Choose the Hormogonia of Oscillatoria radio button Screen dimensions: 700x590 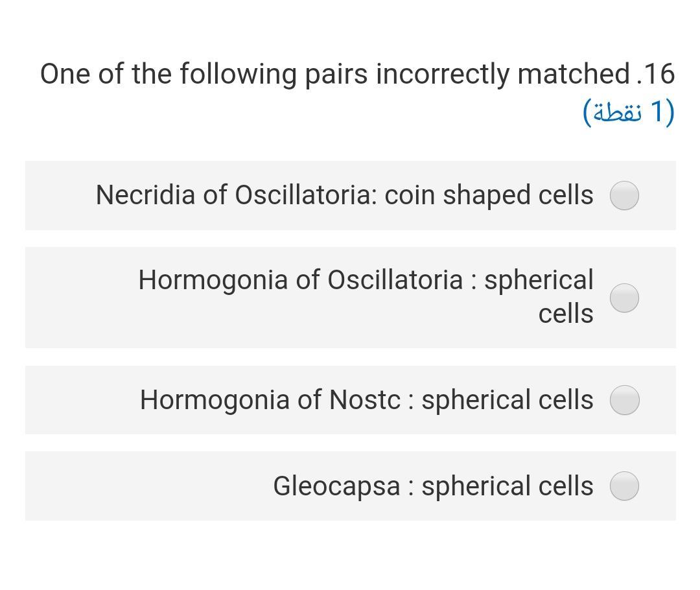(x=624, y=298)
